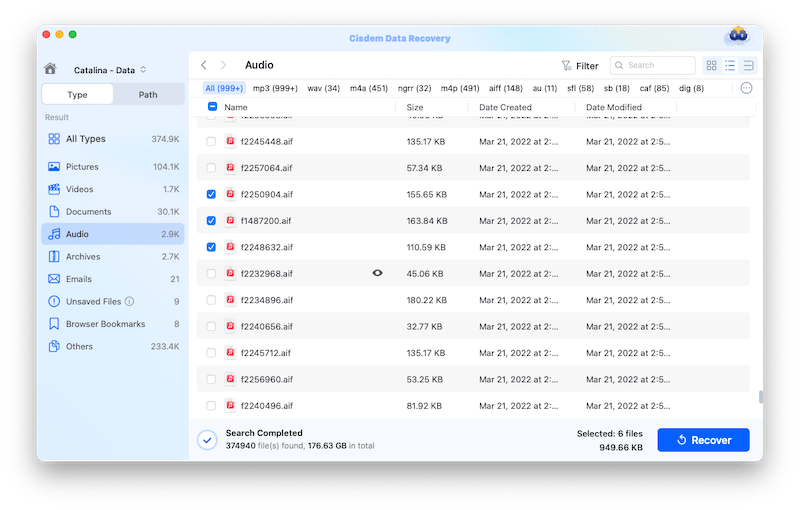The height and width of the screenshot is (510, 800).
Task: Click the Recover button
Action: (703, 440)
